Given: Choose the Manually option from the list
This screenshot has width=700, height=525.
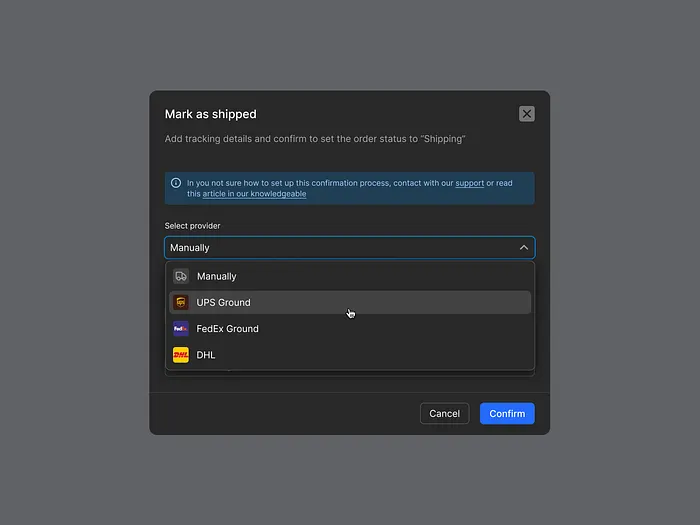Looking at the screenshot, I should click(217, 276).
